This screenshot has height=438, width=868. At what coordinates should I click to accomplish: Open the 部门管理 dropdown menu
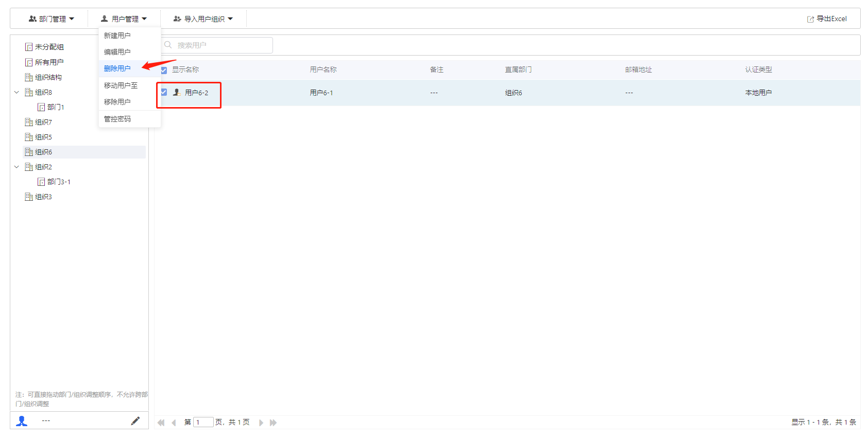(x=52, y=19)
